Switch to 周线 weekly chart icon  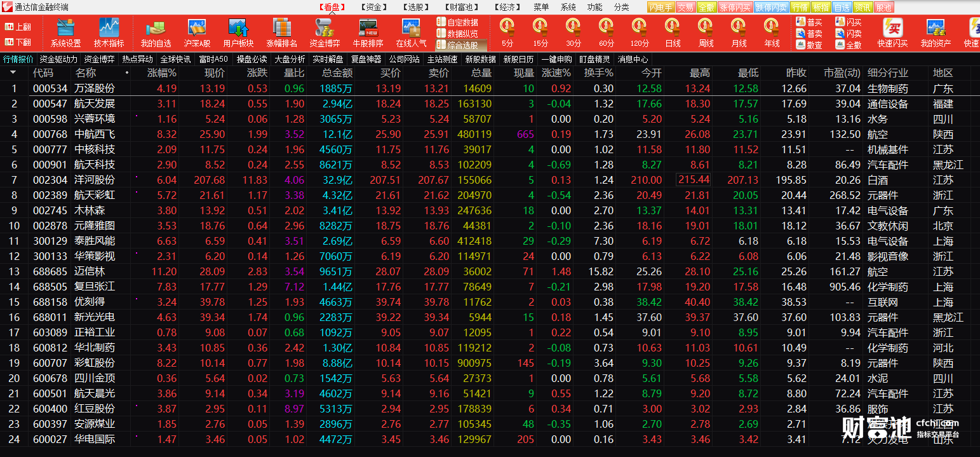click(706, 33)
